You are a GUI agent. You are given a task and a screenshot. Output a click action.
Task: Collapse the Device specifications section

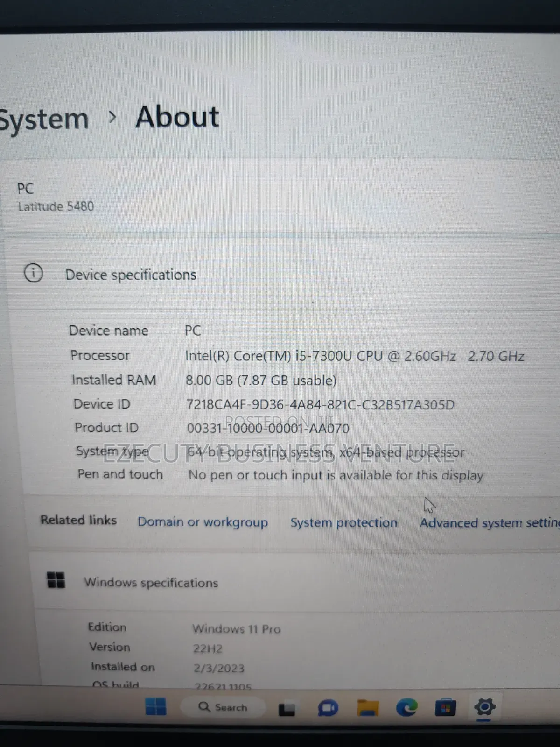(x=284, y=275)
